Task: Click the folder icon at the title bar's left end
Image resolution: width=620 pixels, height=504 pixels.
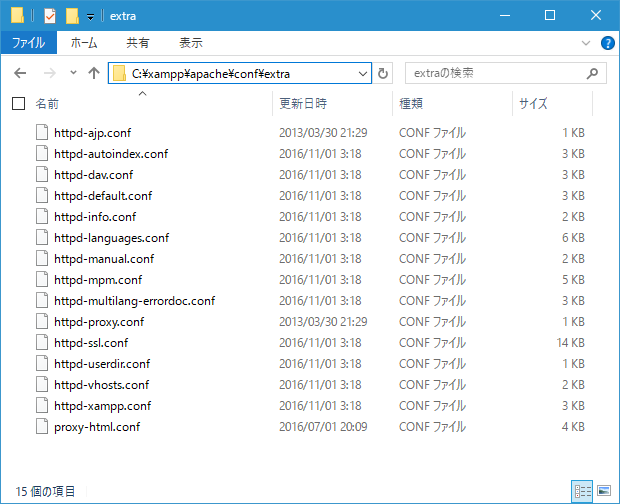Action: (17, 15)
